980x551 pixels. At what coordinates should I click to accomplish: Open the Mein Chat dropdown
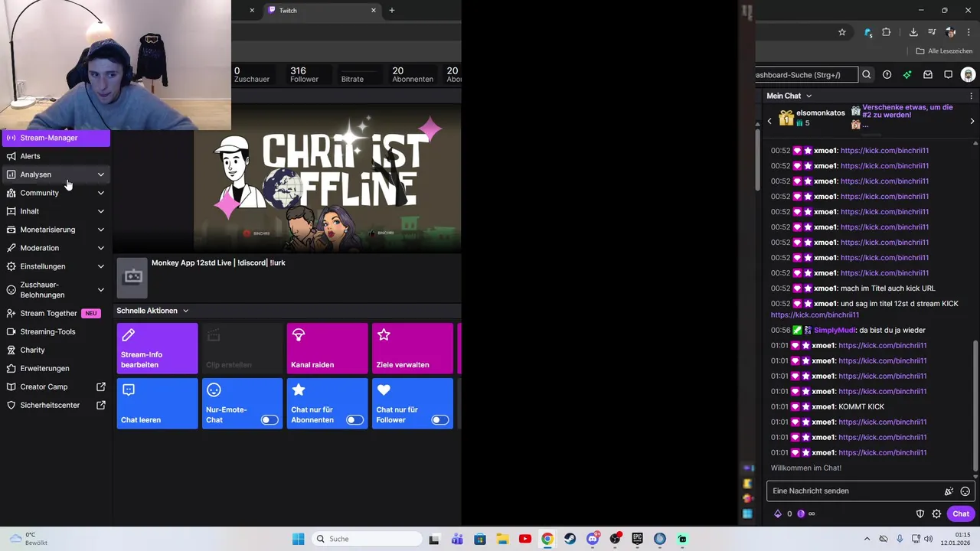[789, 96]
